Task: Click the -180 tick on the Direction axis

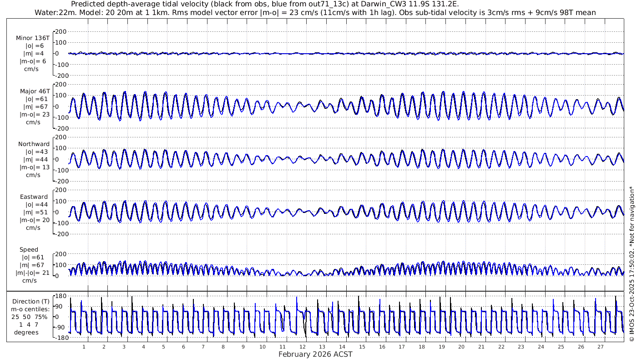Action: (60, 338)
